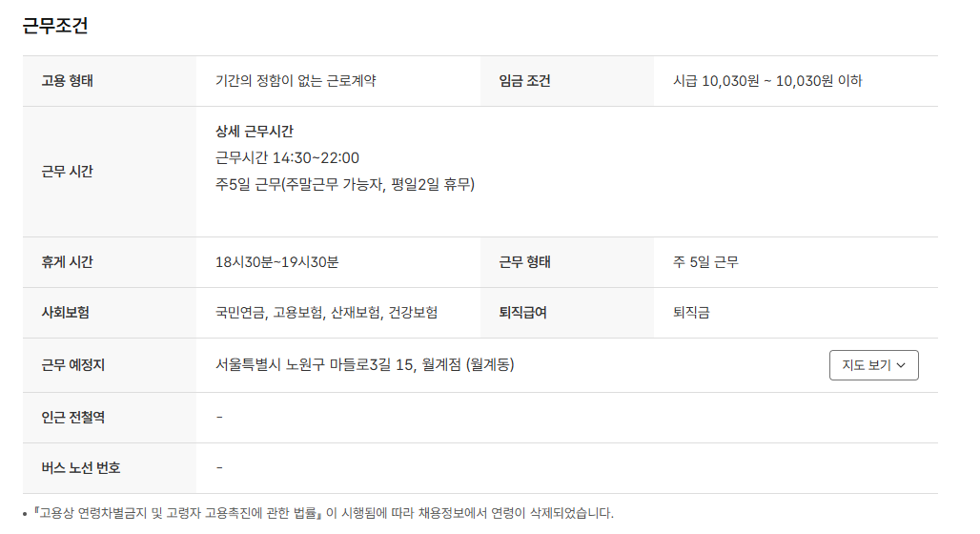The image size is (980, 534).
Task: Select the 18시30분~19시30분 break time value
Action: coord(276,262)
